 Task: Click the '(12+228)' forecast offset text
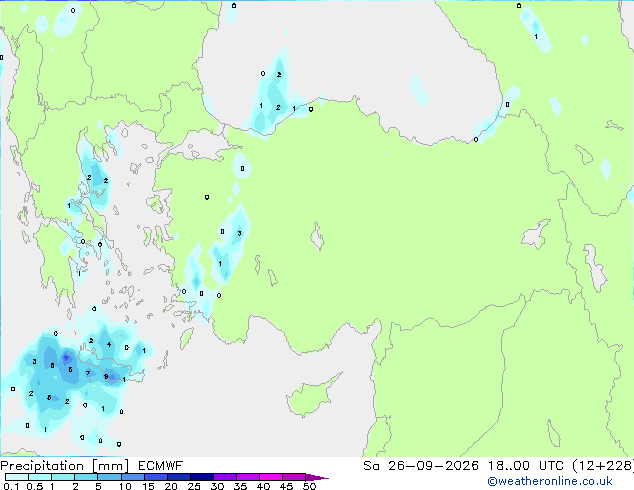[x=603, y=466]
